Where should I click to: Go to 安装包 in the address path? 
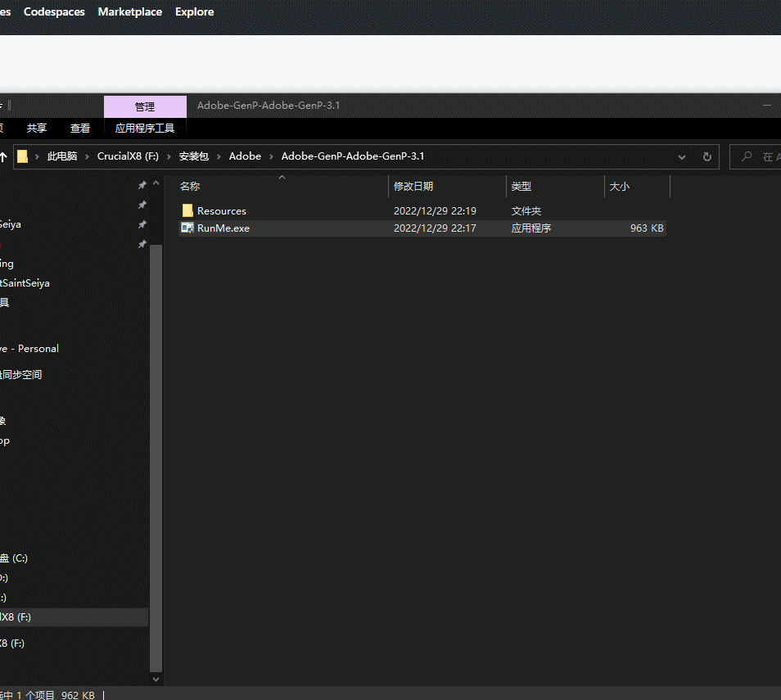tap(194, 156)
